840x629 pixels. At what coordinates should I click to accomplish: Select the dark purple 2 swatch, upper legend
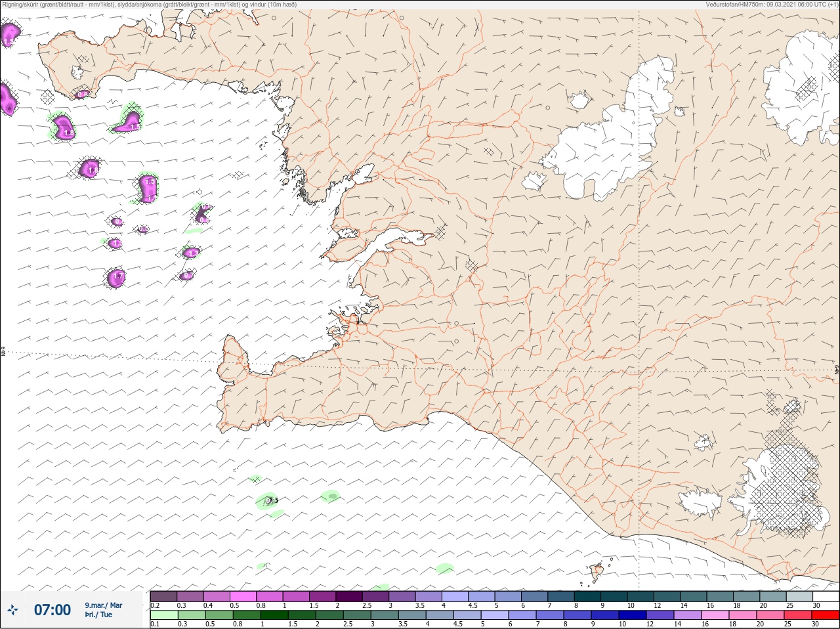(x=349, y=596)
